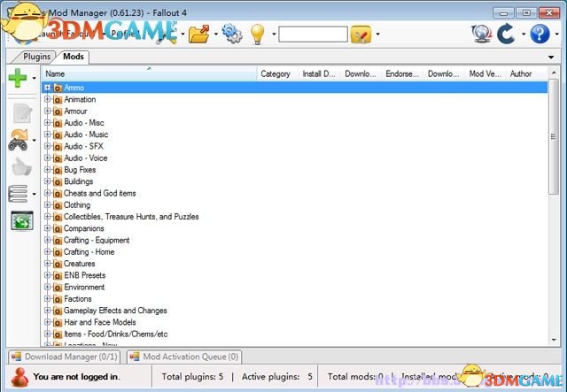The image size is (567, 392).
Task: Click the Mod Ve... column header
Action: pos(485,73)
